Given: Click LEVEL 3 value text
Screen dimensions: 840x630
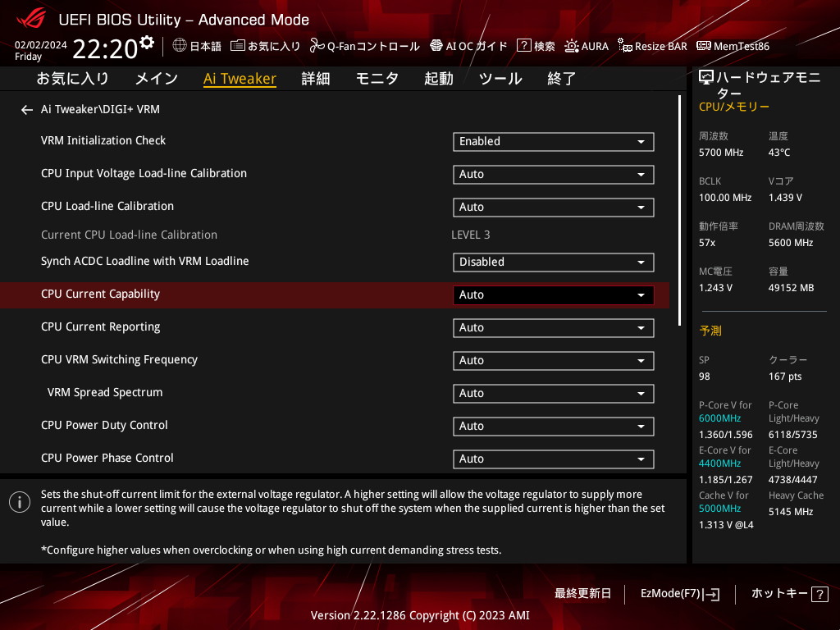Looking at the screenshot, I should (x=470, y=235).
